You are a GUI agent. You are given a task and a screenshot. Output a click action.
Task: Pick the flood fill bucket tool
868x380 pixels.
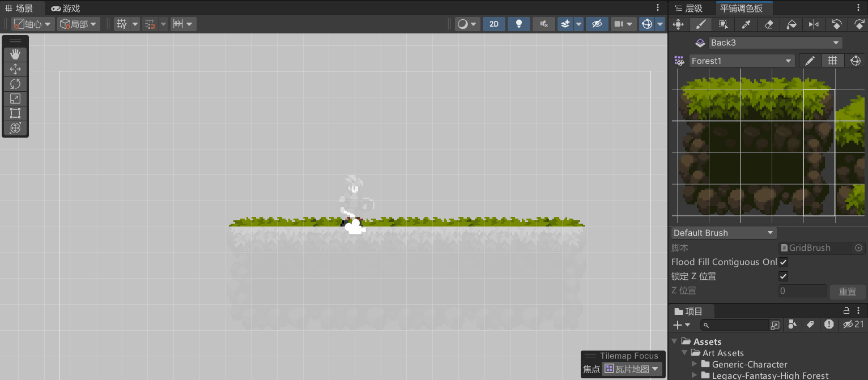tap(792, 24)
